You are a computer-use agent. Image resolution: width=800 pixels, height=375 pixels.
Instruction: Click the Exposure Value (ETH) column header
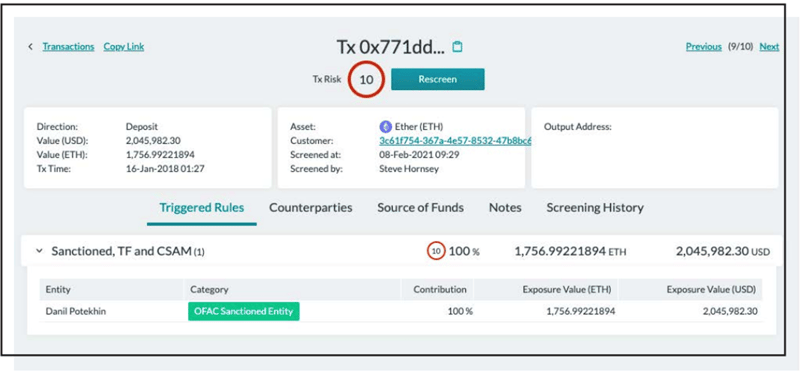567,289
